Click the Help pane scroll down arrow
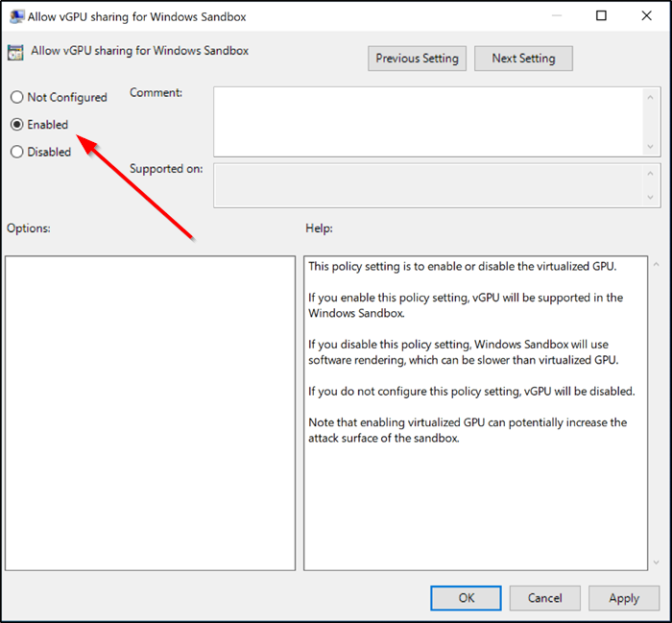This screenshot has height=623, width=672. pos(656,563)
